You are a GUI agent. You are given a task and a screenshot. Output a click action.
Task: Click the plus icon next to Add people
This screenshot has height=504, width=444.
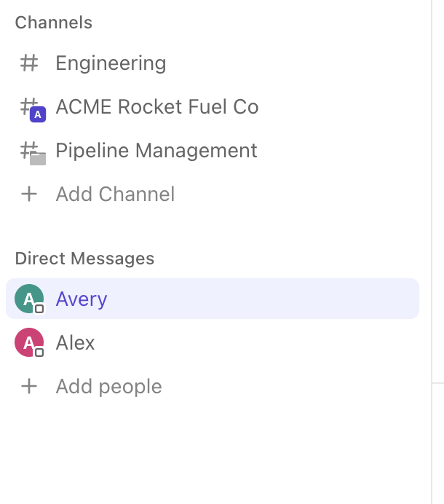(29, 386)
